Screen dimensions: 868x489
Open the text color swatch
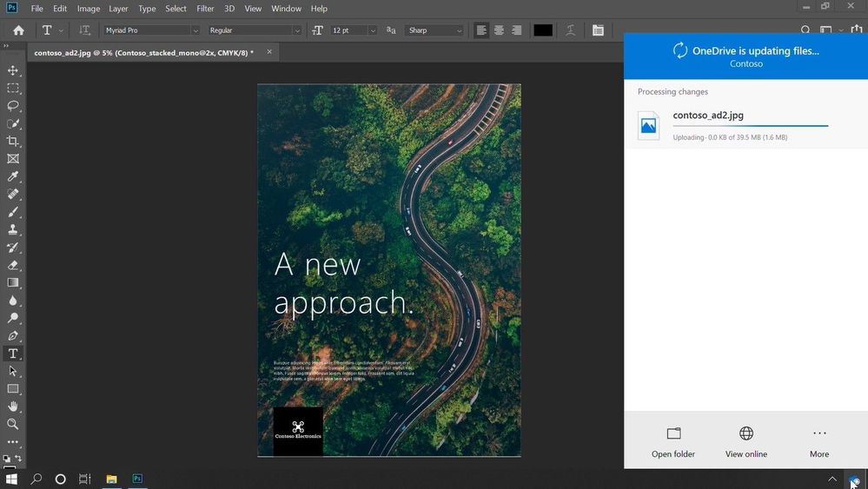point(543,30)
